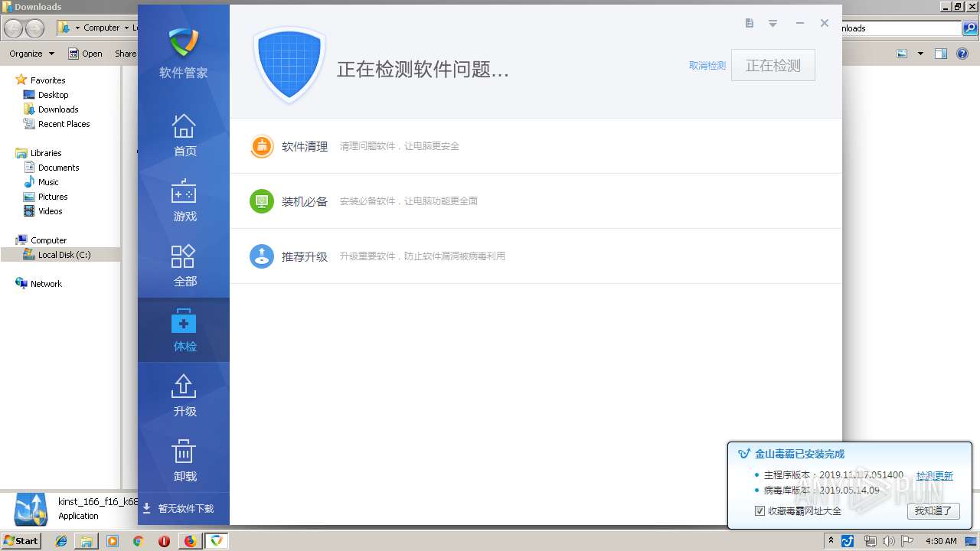
Task: Launch Opera from the taskbar
Action: pyautogui.click(x=164, y=541)
